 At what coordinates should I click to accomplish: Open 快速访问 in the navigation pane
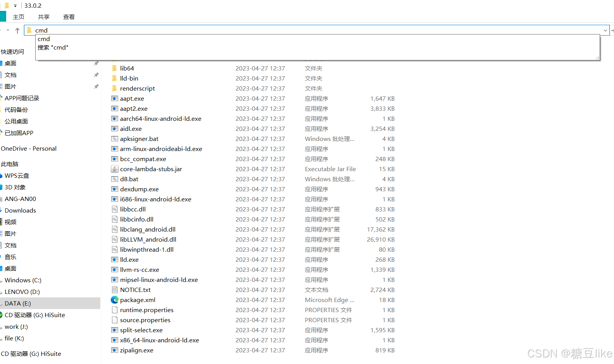tap(12, 52)
